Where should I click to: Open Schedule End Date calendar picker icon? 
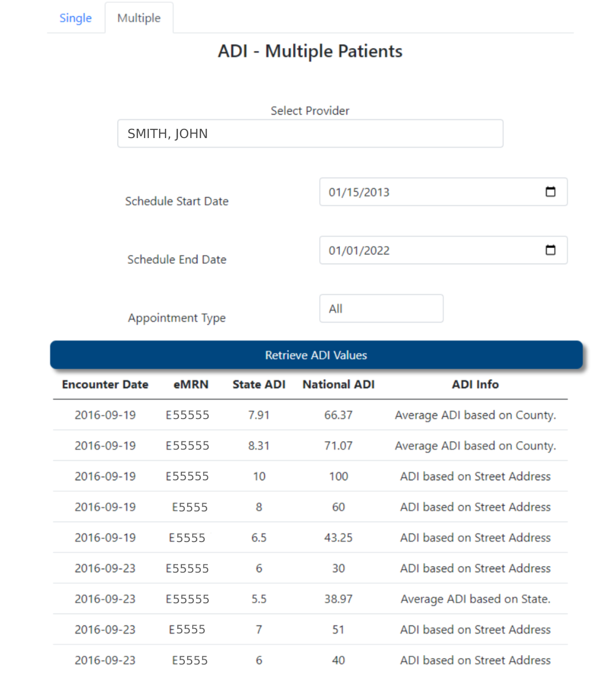[550, 250]
